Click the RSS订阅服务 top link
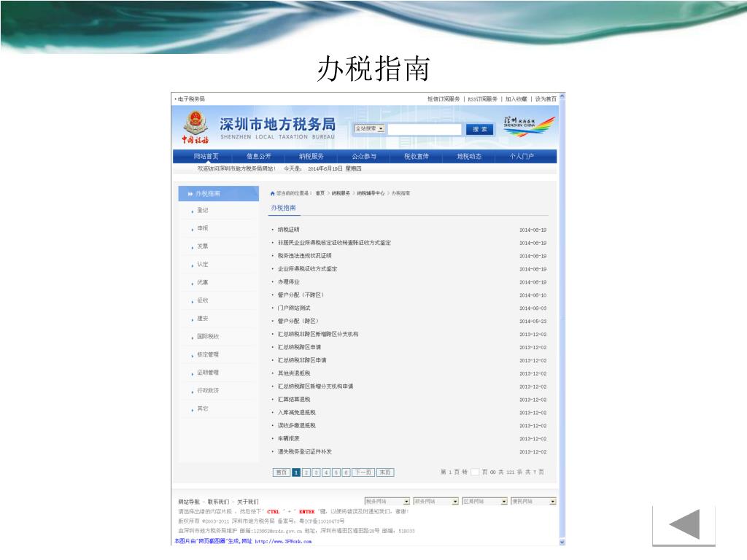Image resolution: width=747 pixels, height=560 pixels. pos(483,99)
